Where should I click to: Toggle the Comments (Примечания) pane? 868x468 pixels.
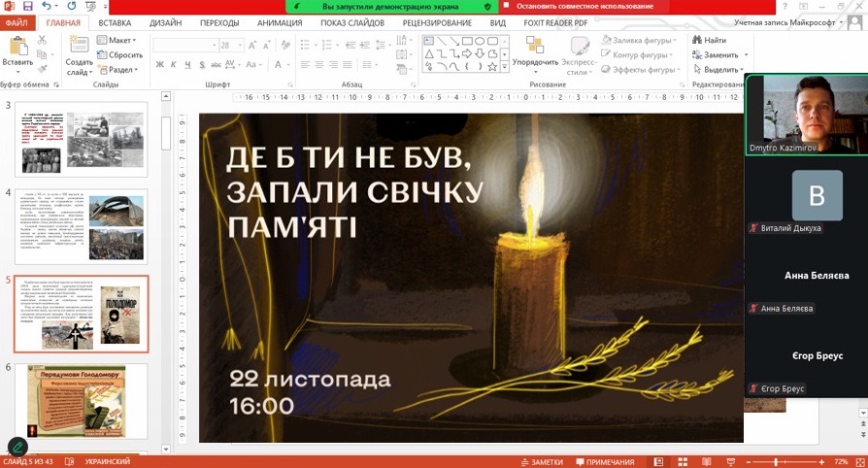pos(605,462)
